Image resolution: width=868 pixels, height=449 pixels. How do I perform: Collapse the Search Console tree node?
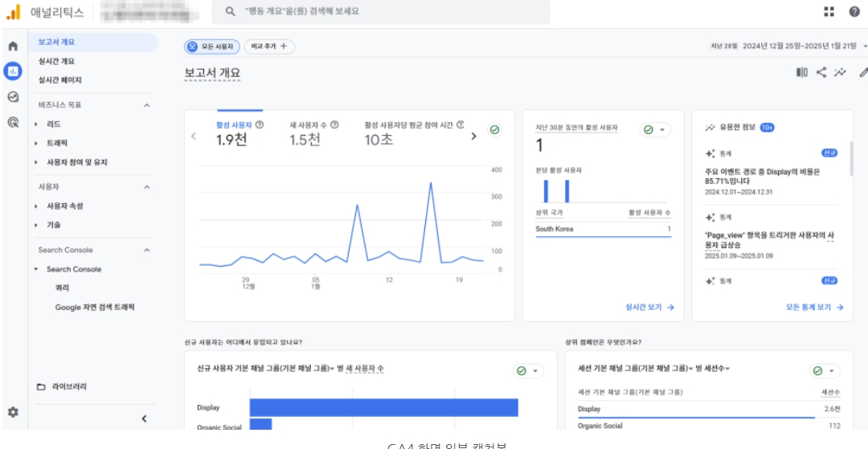coord(36,269)
